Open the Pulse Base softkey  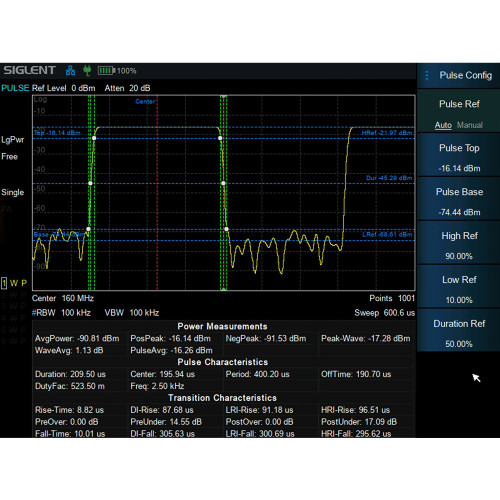[x=459, y=199]
